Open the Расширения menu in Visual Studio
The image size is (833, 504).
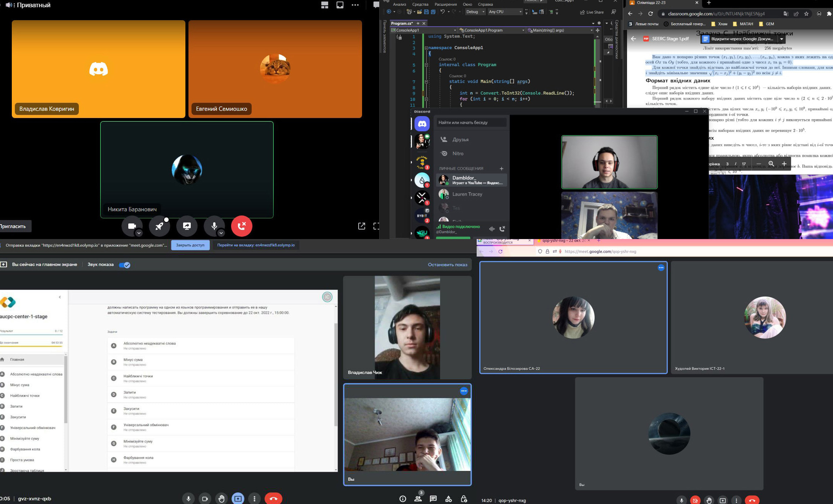pyautogui.click(x=445, y=4)
